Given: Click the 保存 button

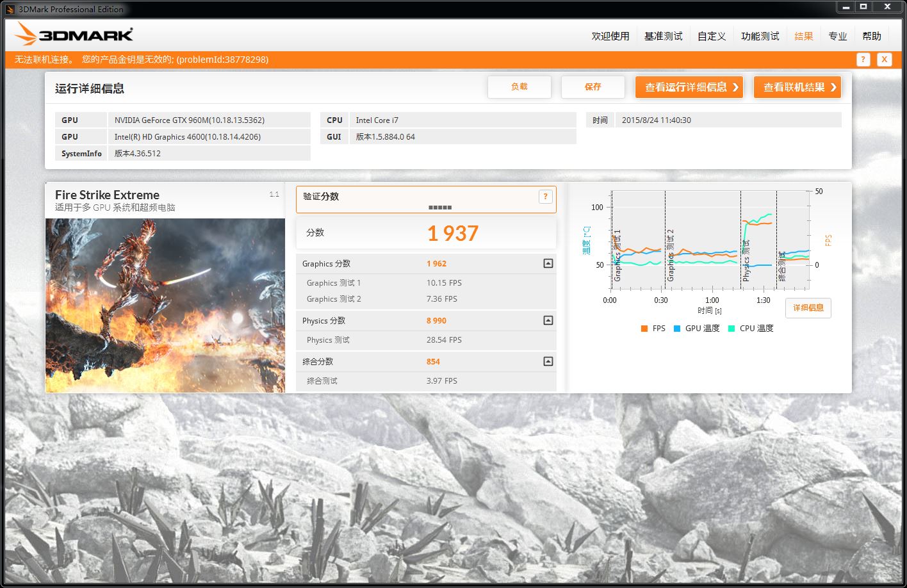Looking at the screenshot, I should pos(593,87).
